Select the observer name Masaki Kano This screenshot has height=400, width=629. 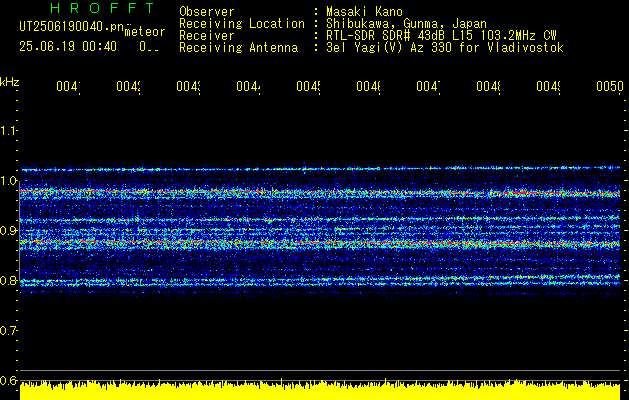tap(364, 11)
